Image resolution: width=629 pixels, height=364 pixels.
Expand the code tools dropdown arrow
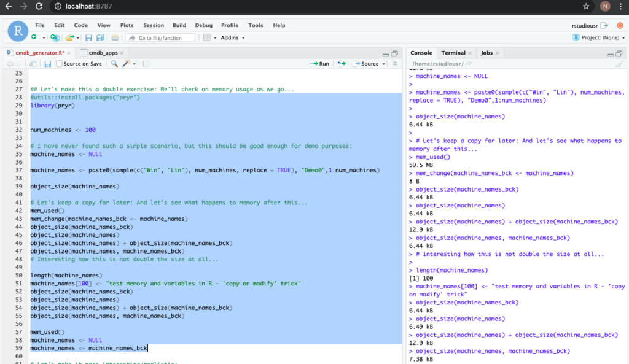tap(135, 64)
